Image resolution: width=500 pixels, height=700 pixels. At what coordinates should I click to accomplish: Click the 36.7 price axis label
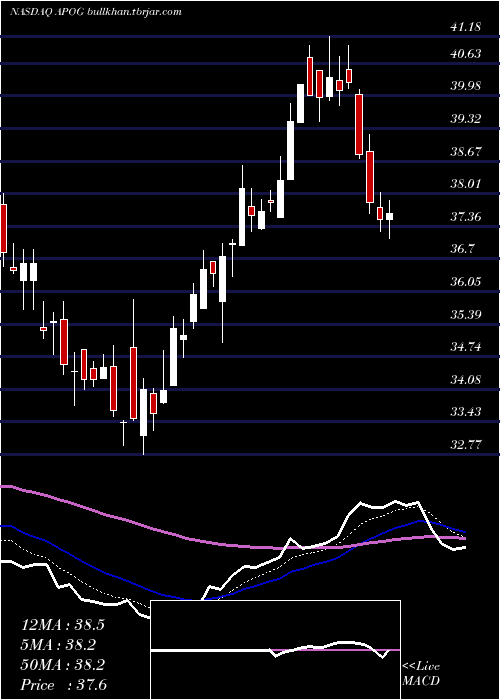tap(462, 249)
